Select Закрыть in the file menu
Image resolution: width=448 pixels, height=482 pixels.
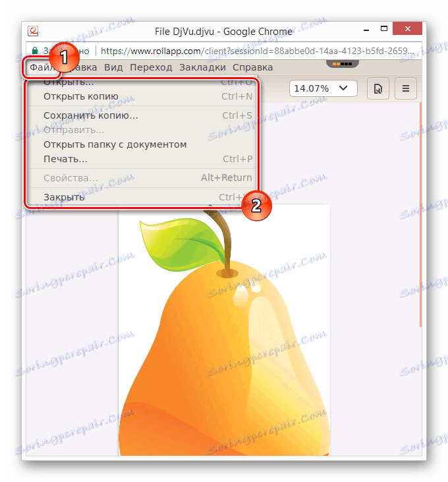point(142,196)
